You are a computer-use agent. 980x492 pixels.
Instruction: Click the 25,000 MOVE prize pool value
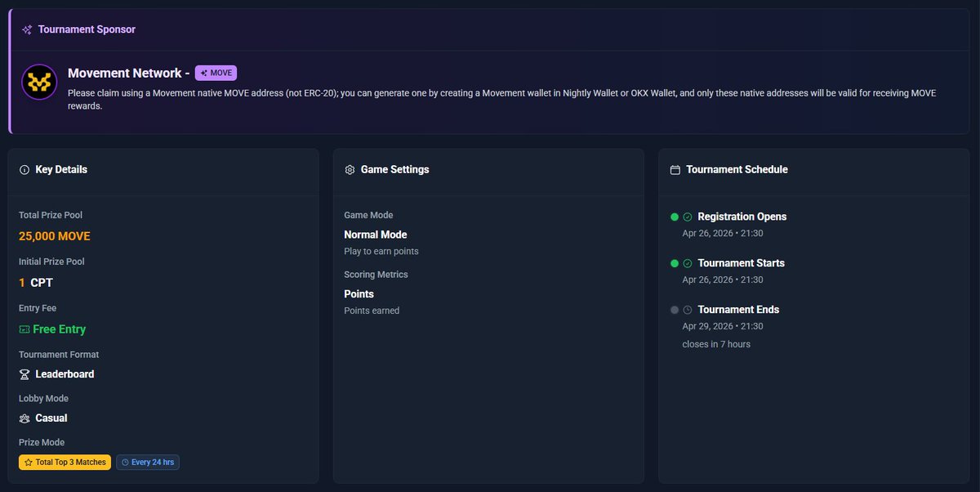pos(55,236)
